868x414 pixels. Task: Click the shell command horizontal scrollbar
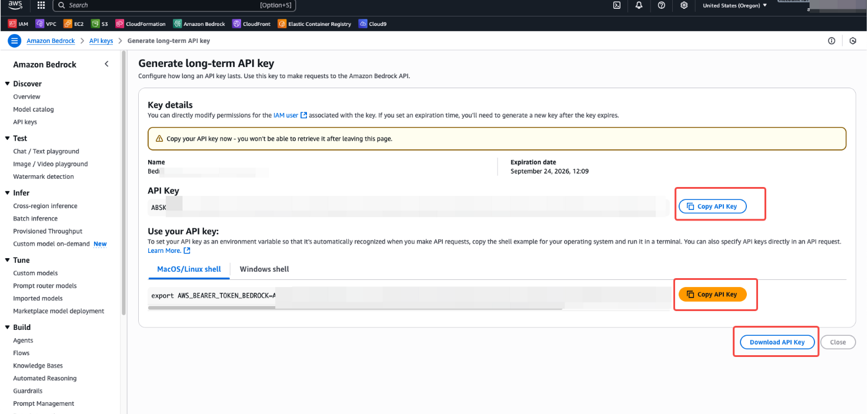tap(355, 306)
